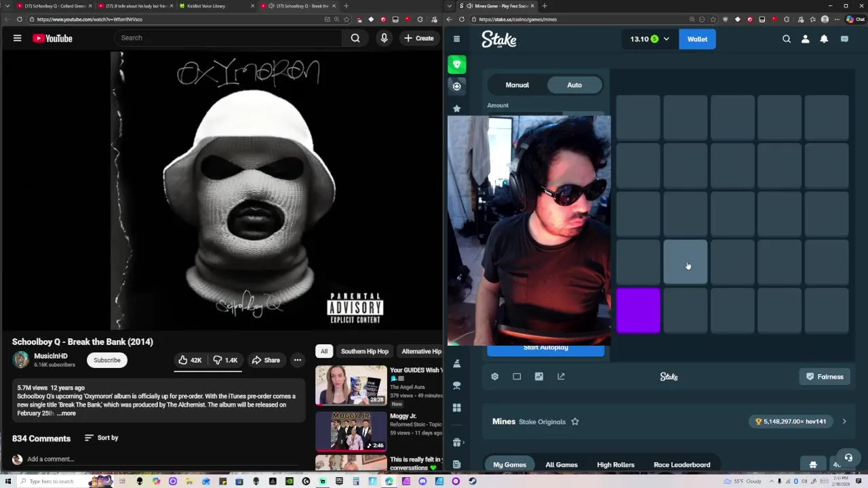This screenshot has width=868, height=488.
Task: Open more actions menu beside Share
Action: point(297,360)
